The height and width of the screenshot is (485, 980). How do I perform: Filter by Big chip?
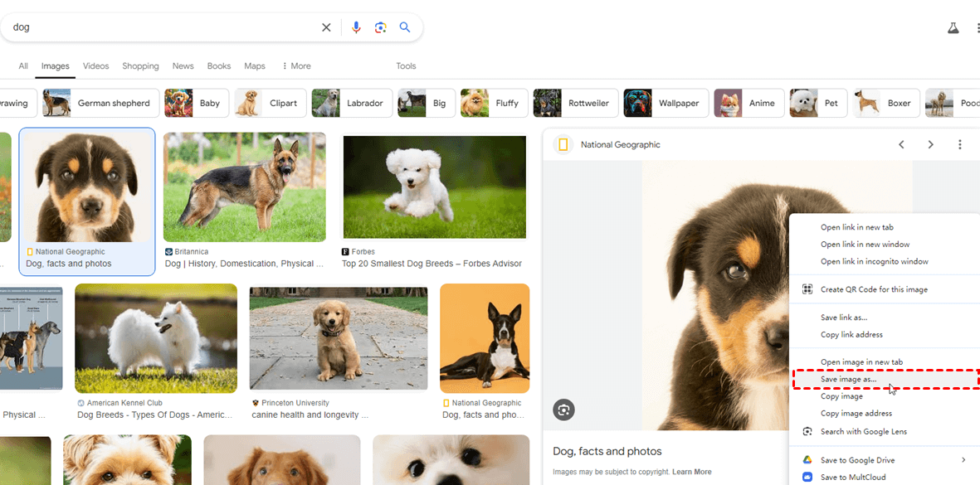pos(427,103)
